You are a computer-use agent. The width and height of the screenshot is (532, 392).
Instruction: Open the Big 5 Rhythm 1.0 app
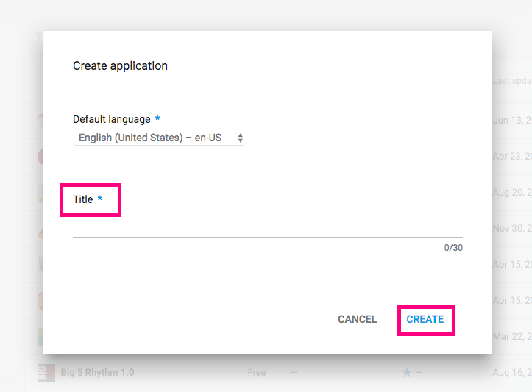97,372
